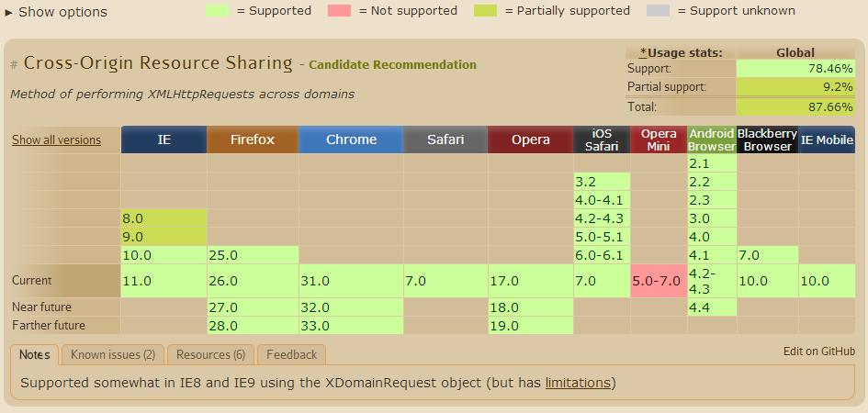
Task: Open the limitations link in notes
Action: 578,383
